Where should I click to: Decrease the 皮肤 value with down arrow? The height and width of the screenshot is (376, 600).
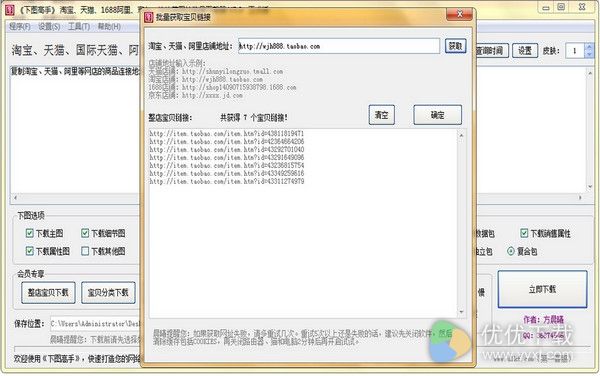589,54
